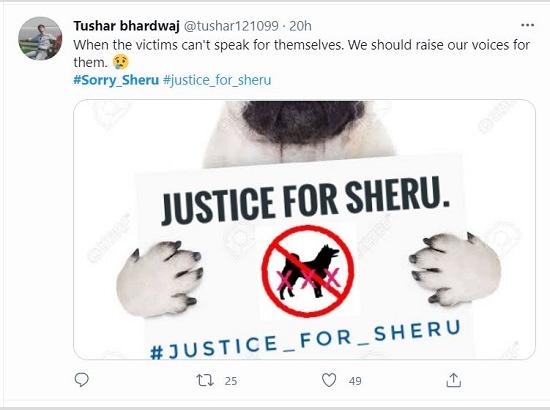
Task: Click the blue #JUSTICE_FOR_SHERU image caption
Action: 305,340
